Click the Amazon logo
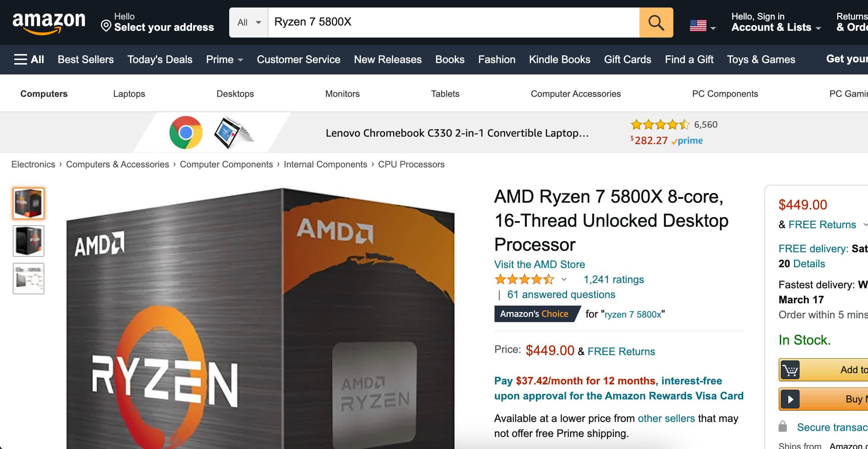 point(49,23)
